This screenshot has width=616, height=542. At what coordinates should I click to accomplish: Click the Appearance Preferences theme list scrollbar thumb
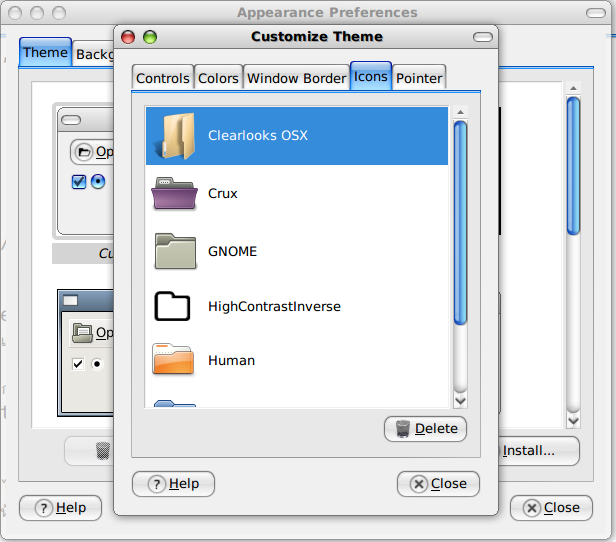[573, 166]
